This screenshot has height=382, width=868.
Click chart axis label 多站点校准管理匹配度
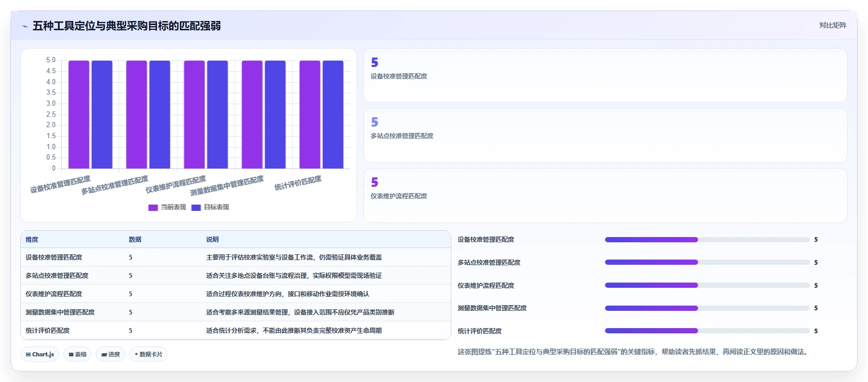coord(115,185)
